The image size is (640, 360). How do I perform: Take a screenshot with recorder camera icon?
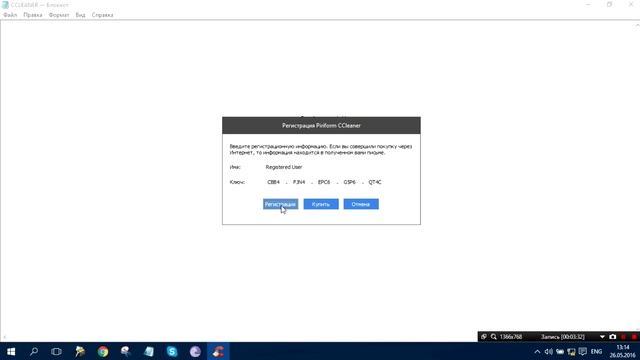point(613,337)
